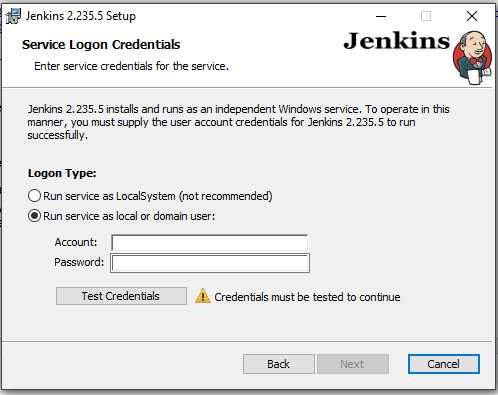Click the Jenkins butler mascot logo

click(472, 58)
